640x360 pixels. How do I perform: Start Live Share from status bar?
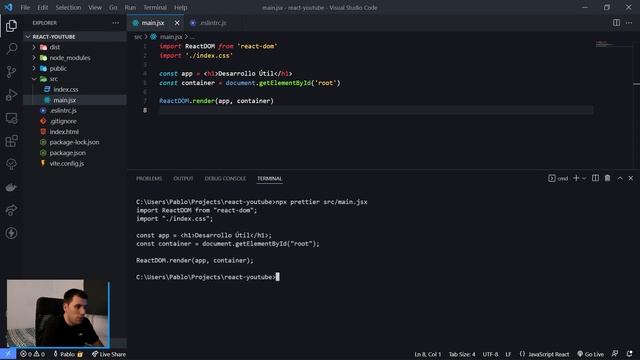109,354
